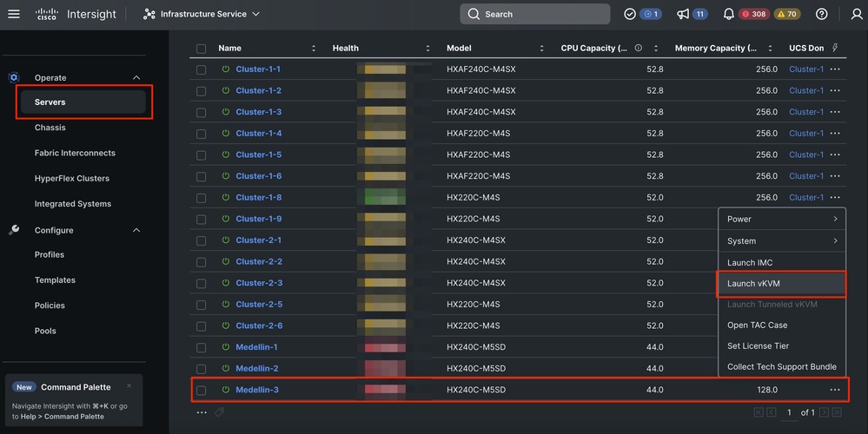Open the Infrastructure Service switcher dropdown

(x=202, y=14)
